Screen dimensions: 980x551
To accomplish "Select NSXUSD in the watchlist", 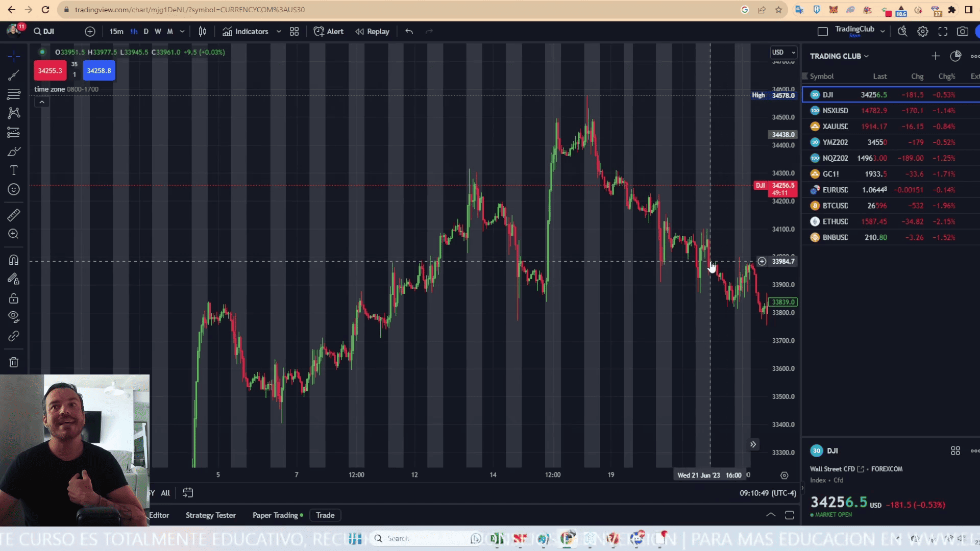I will point(891,111).
